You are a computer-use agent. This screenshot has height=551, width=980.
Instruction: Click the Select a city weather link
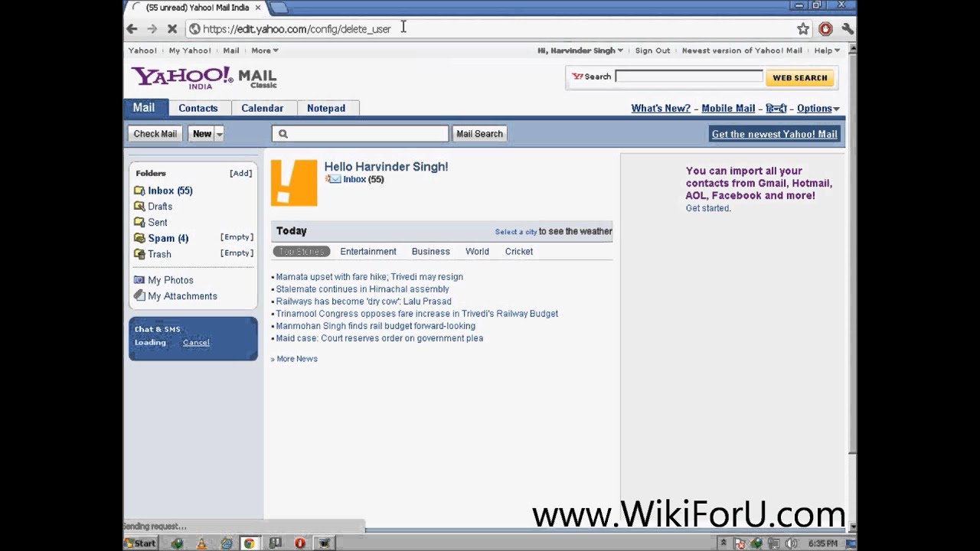pyautogui.click(x=516, y=232)
